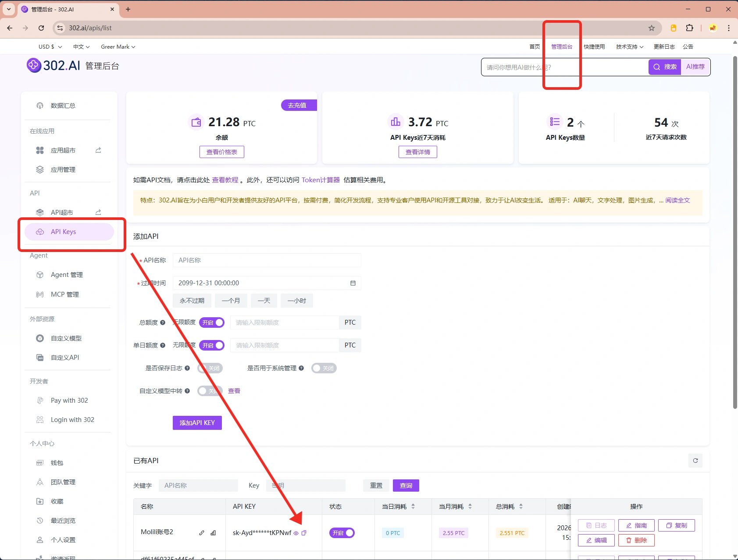Click the 去充值 recharge button
Image resolution: width=738 pixels, height=560 pixels.
(x=298, y=105)
